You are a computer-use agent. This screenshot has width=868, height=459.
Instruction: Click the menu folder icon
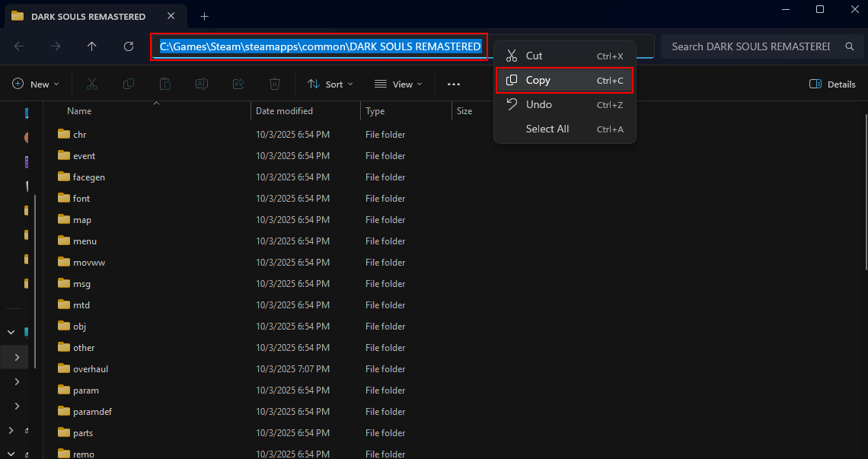[64, 241]
